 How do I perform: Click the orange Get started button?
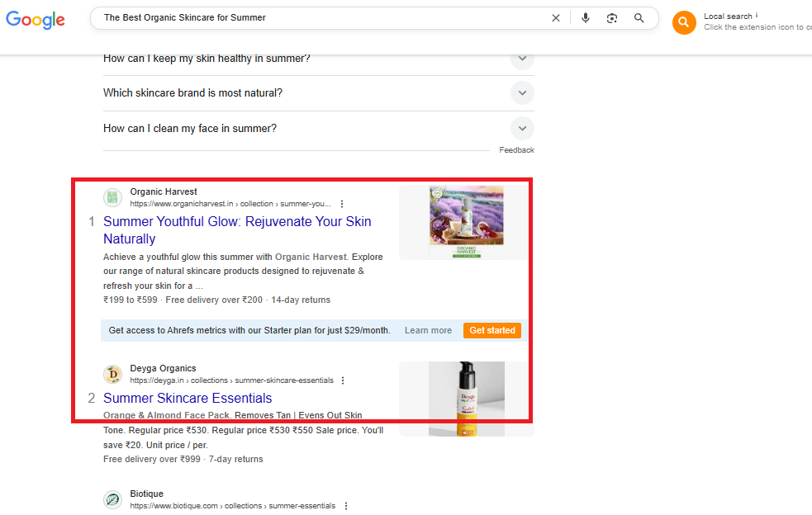pyautogui.click(x=492, y=330)
